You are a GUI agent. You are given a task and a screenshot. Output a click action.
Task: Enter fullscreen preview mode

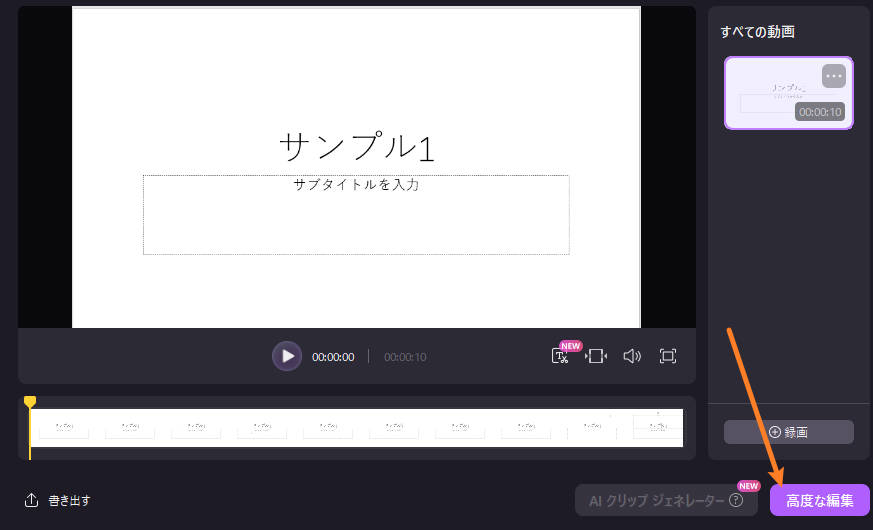668,356
